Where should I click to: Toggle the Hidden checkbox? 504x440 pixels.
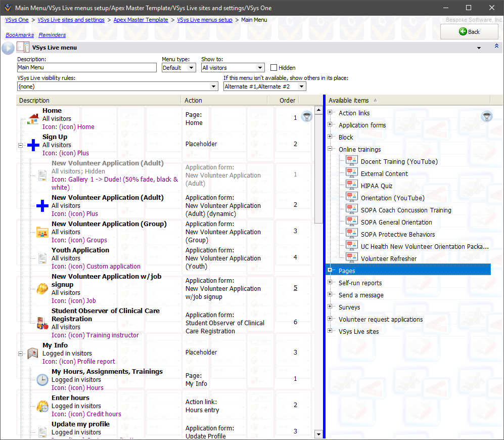pos(274,68)
